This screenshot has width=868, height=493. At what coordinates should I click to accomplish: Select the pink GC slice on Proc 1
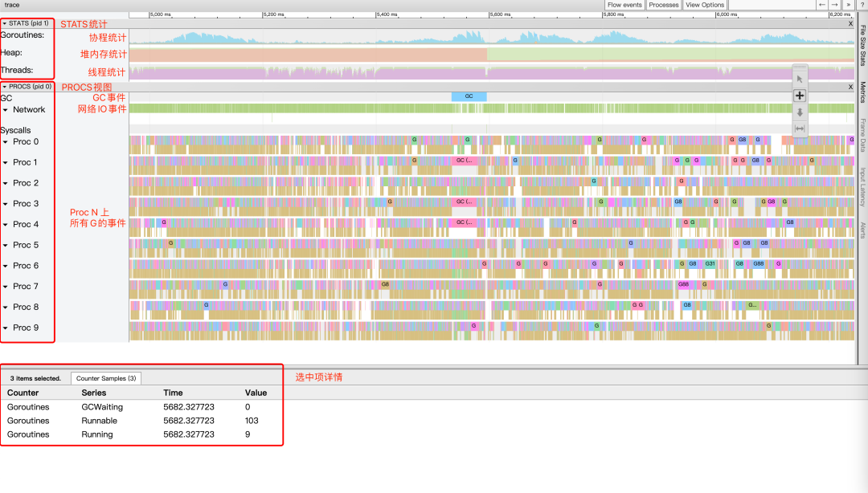[x=464, y=161]
